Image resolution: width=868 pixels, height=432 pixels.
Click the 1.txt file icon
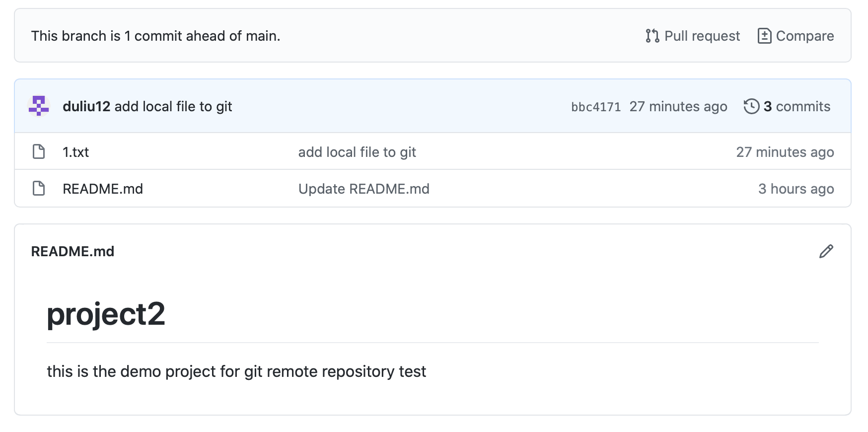(39, 152)
